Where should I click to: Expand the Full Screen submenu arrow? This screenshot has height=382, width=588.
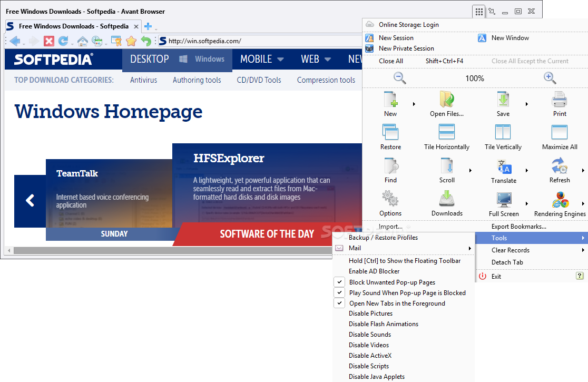[527, 203]
